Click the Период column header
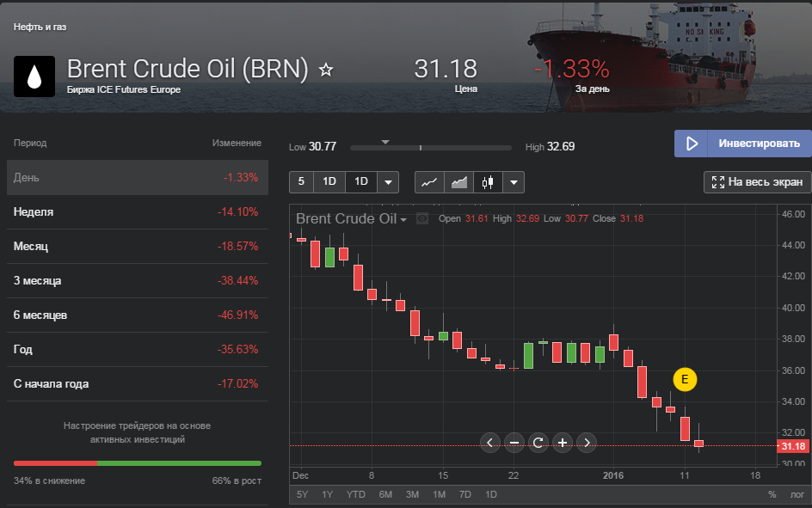 point(30,143)
